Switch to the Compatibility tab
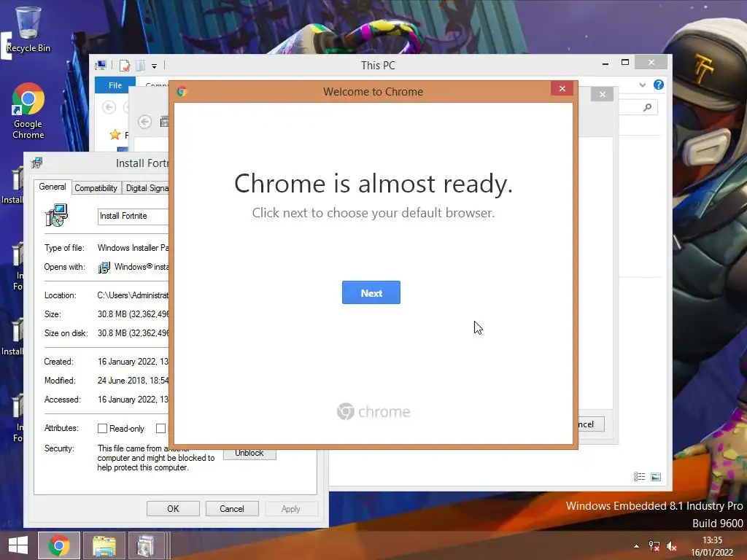 (x=96, y=188)
